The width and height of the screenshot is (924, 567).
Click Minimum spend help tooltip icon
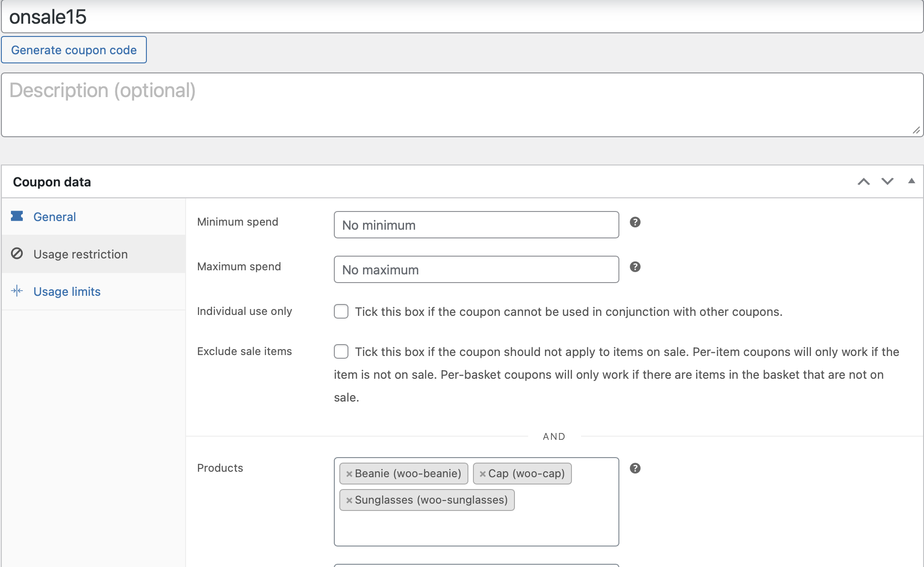635,222
